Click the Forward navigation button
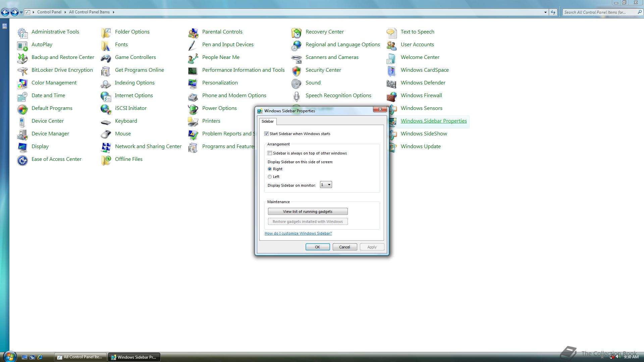 (14, 12)
